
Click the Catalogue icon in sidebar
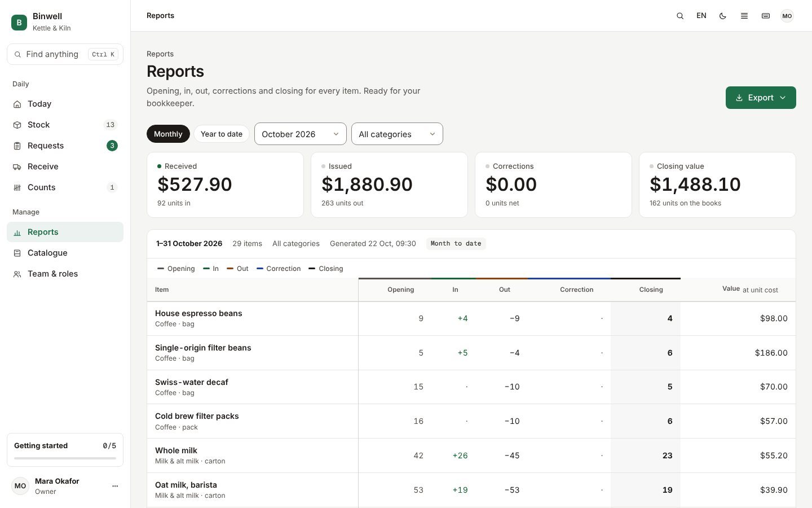(x=17, y=253)
